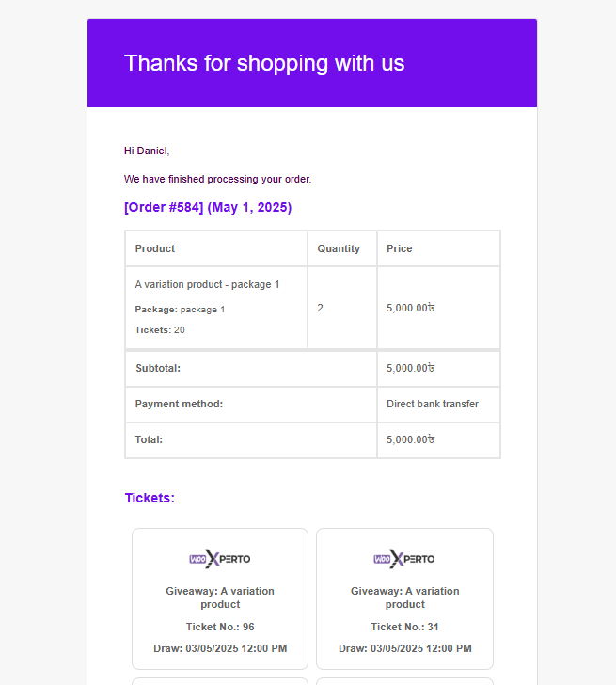This screenshot has width=616, height=685.
Task: Click 'A variation product - package 1' name
Action: [x=207, y=284]
